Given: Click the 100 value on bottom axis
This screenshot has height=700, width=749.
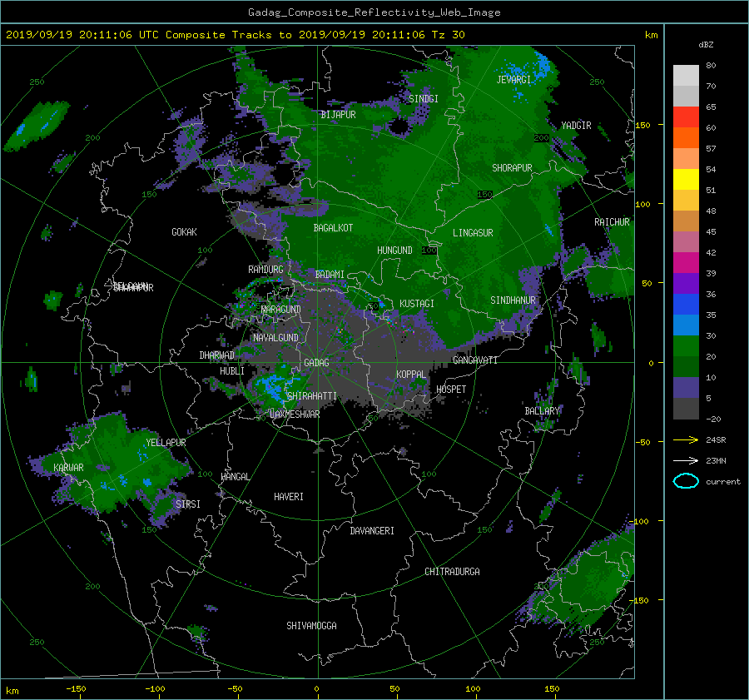Looking at the screenshot, I should pos(473,689).
